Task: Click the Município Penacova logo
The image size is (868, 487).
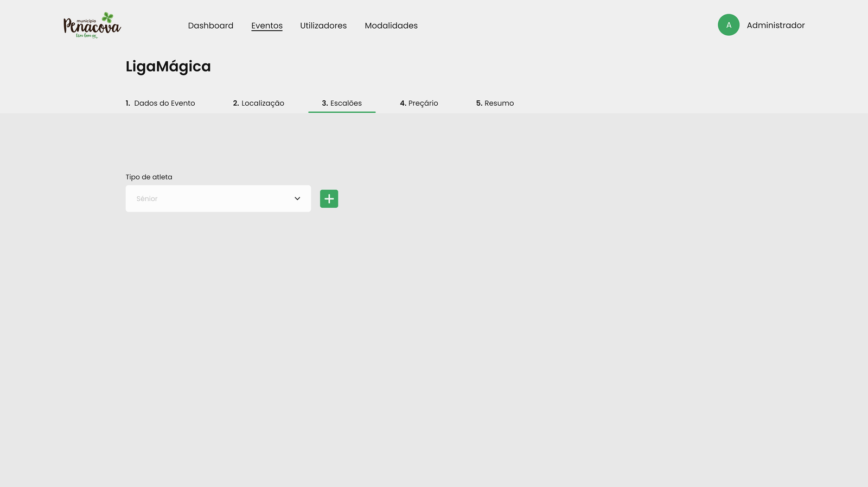Action: (92, 26)
